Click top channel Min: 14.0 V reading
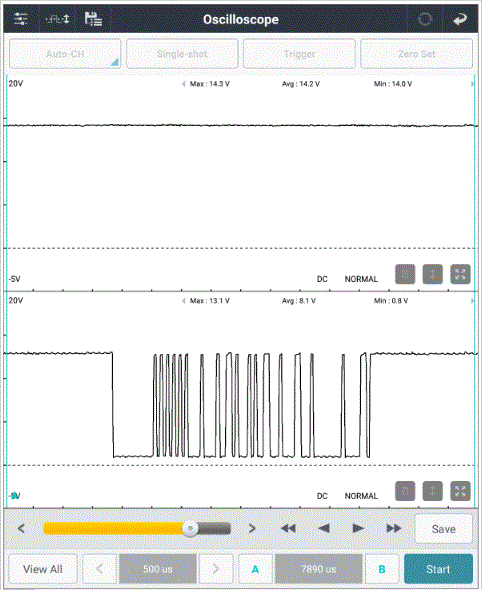 coord(393,84)
